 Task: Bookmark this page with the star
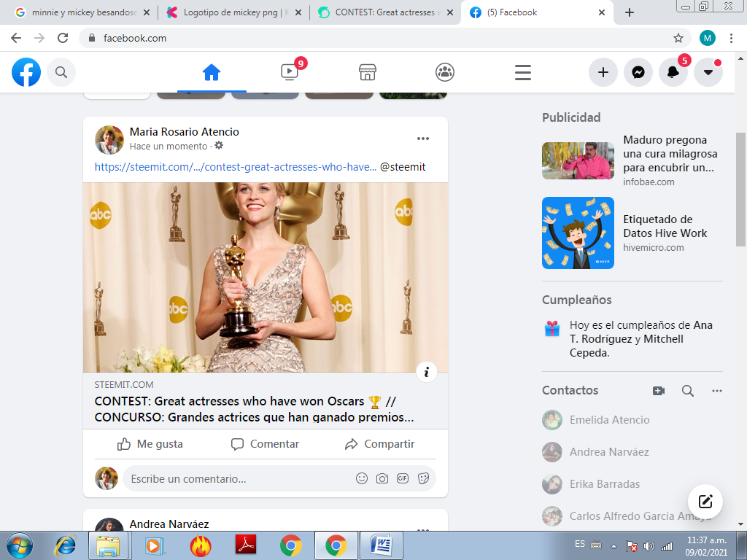[678, 38]
